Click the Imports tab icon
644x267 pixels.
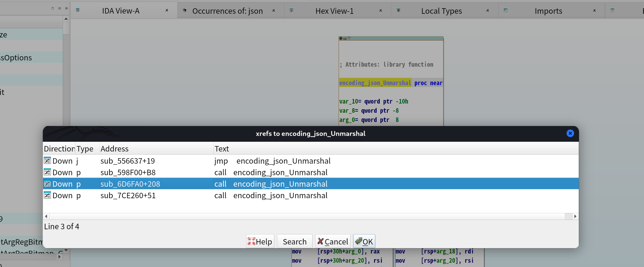click(505, 10)
